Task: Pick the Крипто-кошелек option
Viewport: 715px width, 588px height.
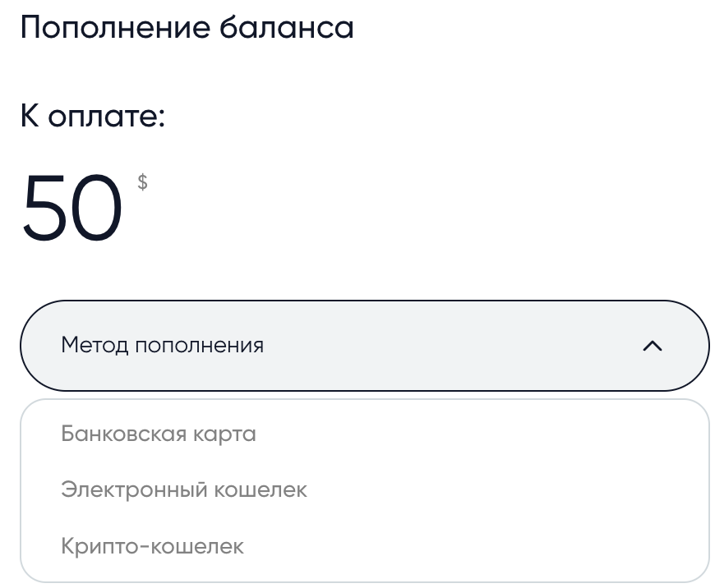Action: pyautogui.click(x=152, y=546)
